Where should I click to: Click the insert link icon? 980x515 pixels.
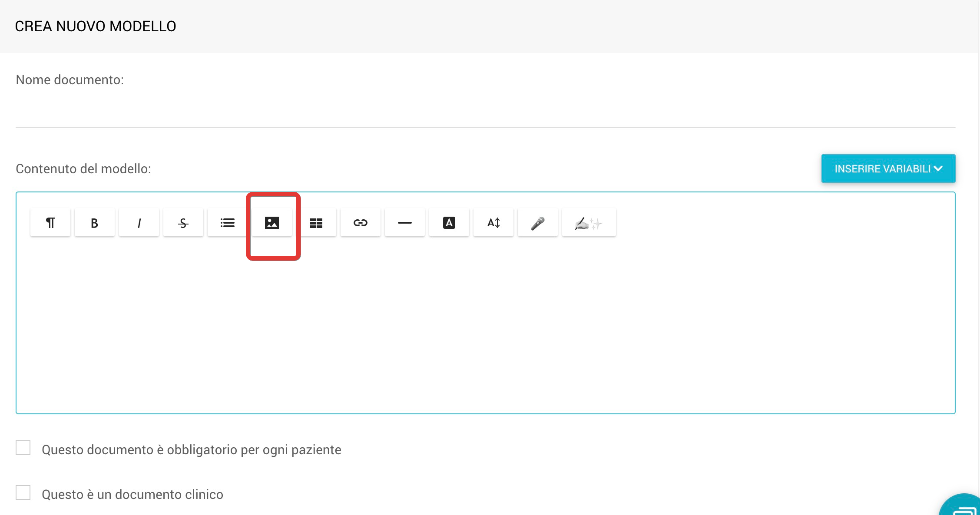pos(361,223)
